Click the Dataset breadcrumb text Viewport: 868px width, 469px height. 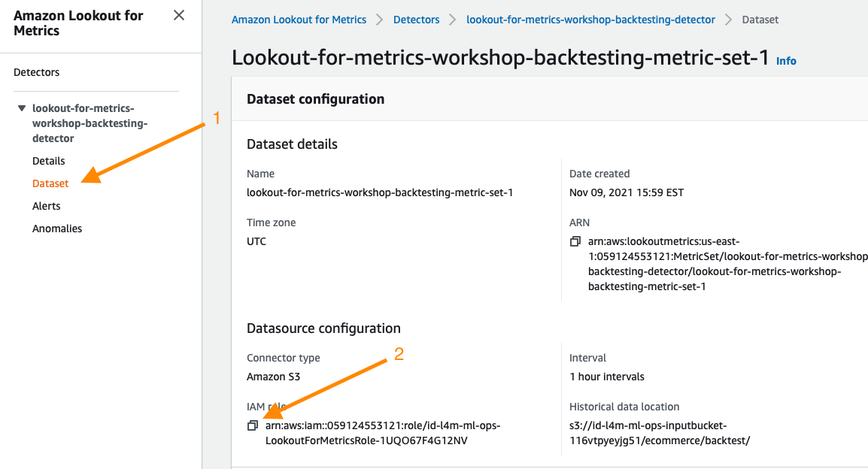click(x=760, y=20)
